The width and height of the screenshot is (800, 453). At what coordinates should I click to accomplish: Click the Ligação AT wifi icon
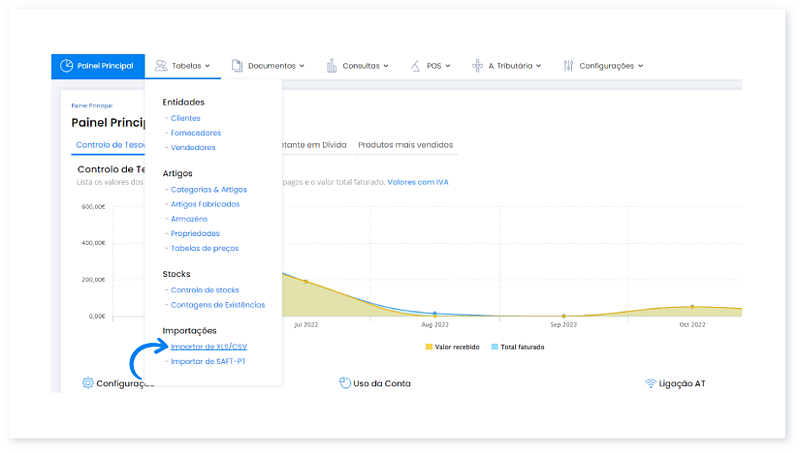pos(650,383)
